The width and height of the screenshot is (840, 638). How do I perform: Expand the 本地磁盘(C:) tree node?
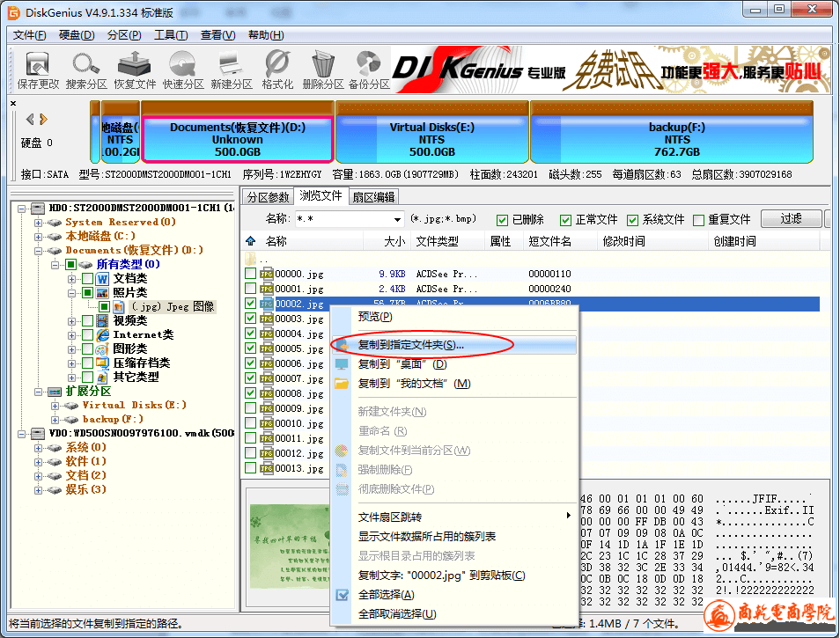tap(38, 237)
